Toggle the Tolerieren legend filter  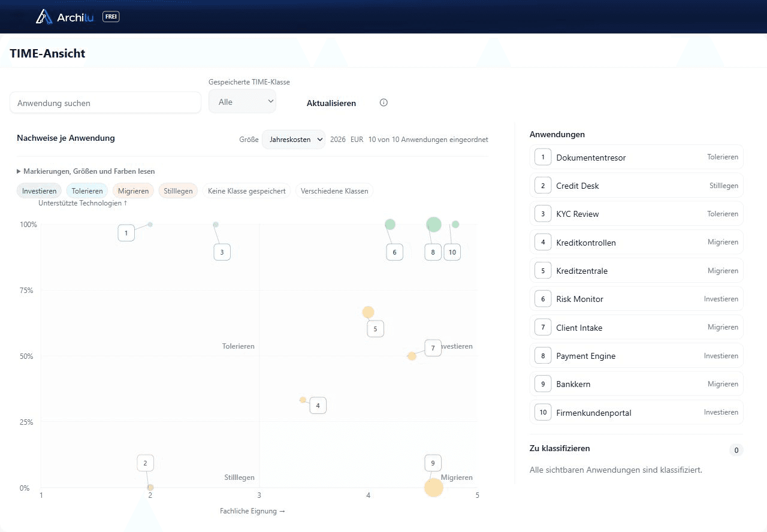click(87, 191)
